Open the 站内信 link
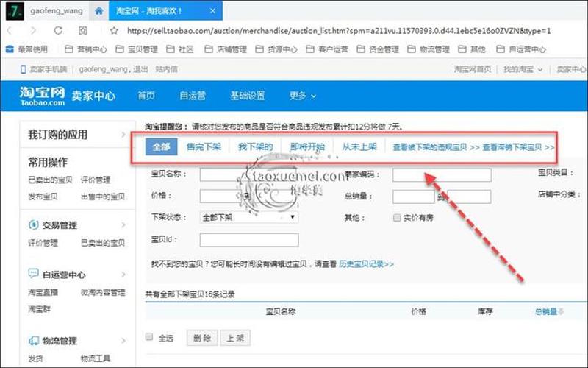The width and height of the screenshot is (588, 368). 167,69
